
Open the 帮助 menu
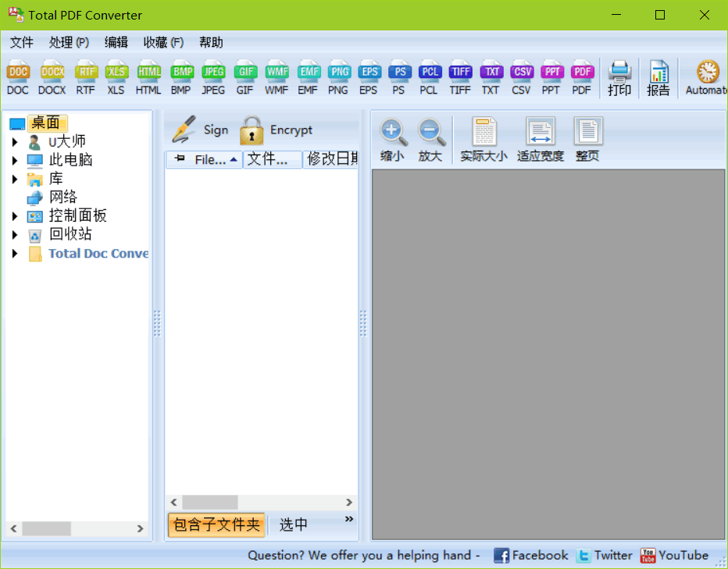click(211, 43)
